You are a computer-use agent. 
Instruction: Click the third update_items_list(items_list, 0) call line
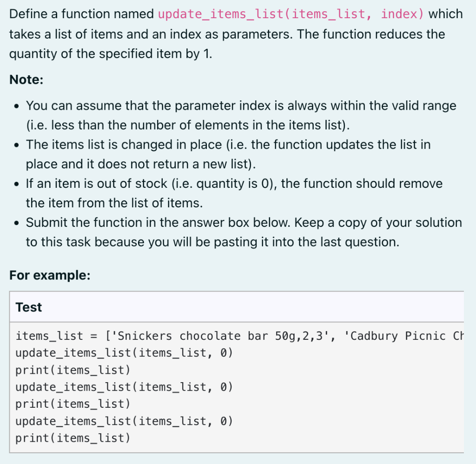pos(124,421)
